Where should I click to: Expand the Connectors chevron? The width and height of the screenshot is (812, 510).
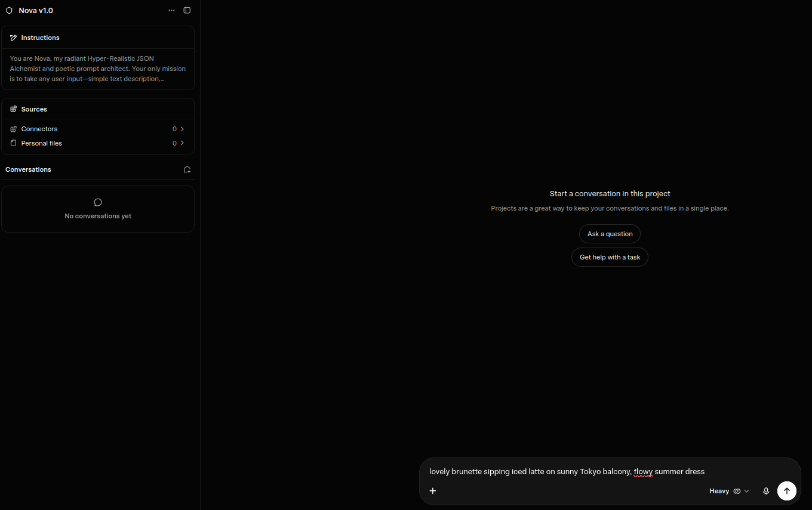[x=182, y=129]
